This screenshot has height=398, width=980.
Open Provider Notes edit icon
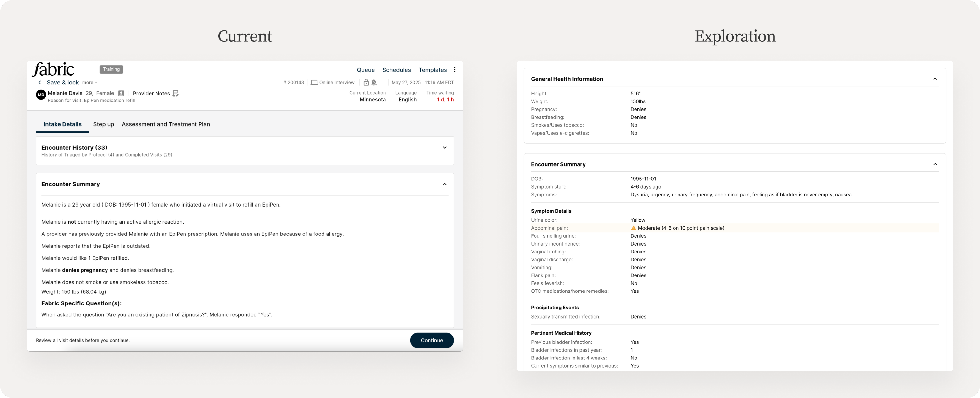tap(175, 93)
